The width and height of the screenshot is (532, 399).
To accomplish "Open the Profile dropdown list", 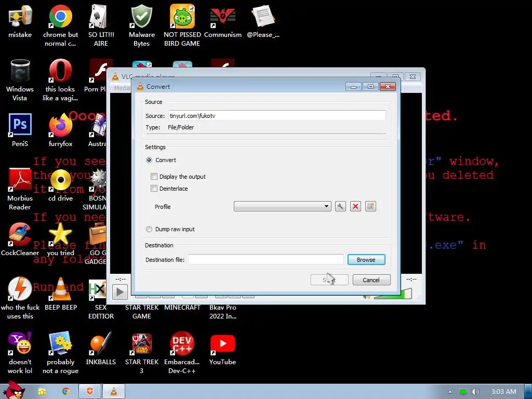I will 282,206.
